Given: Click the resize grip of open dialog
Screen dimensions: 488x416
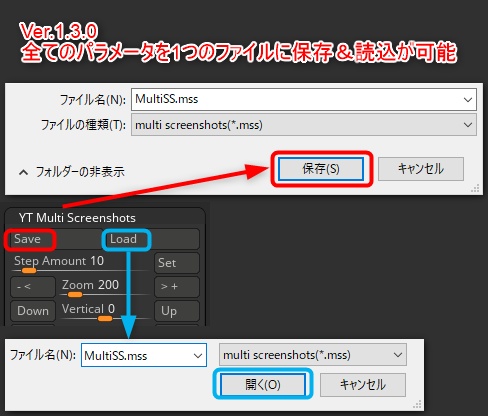Looking at the screenshot, I should pos(417,404).
